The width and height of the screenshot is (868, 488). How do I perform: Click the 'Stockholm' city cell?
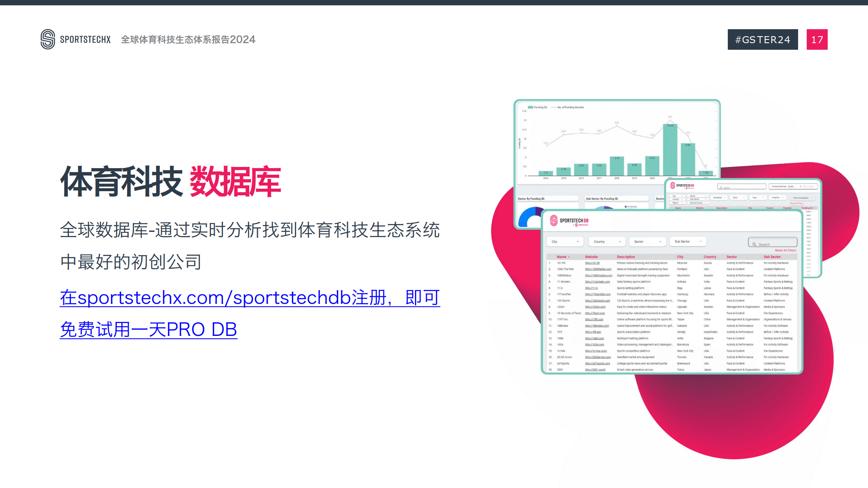[683, 276]
